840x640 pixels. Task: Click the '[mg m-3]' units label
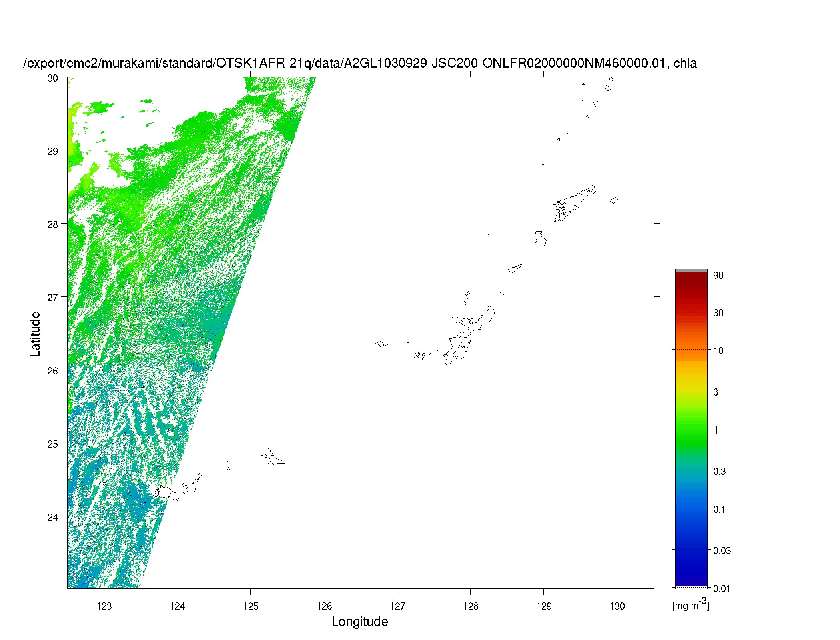coord(691,604)
